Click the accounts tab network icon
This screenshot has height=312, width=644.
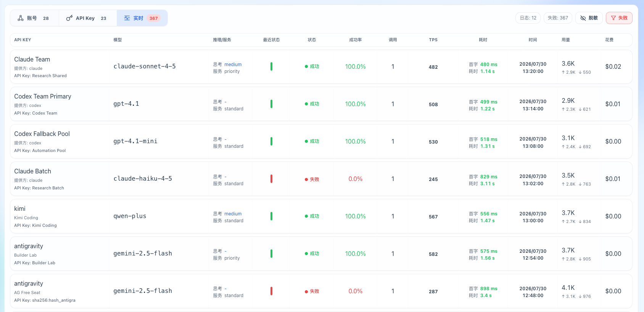pos(21,18)
